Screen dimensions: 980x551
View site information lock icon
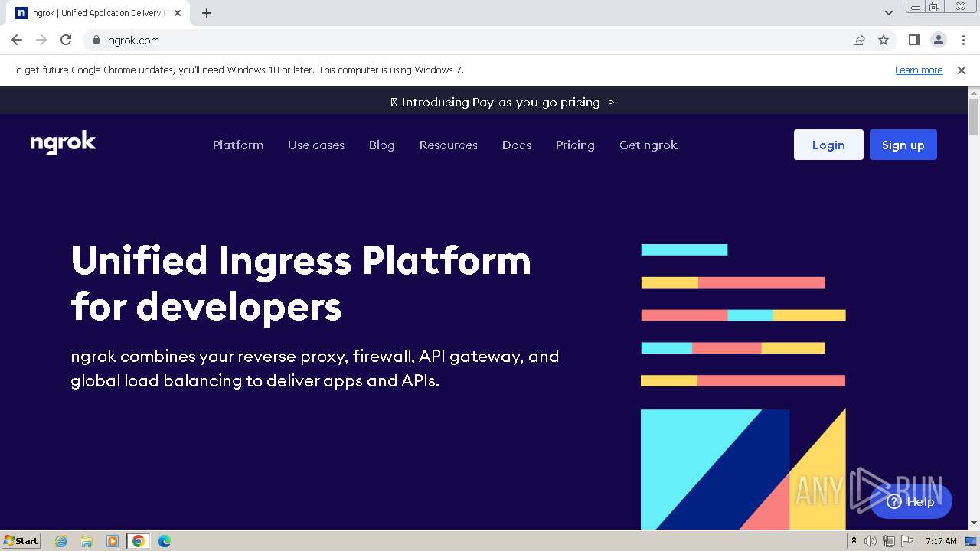click(96, 41)
